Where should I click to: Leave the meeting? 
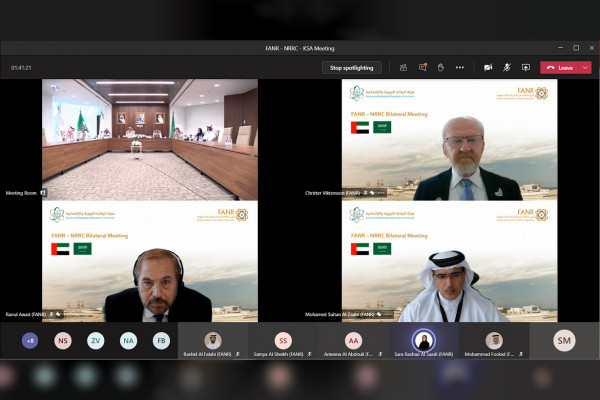coord(560,68)
